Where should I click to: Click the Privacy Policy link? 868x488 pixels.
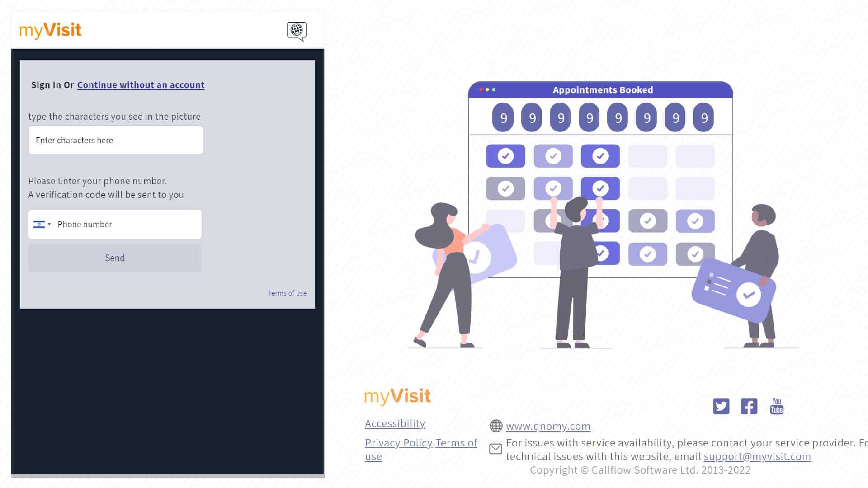[398, 442]
